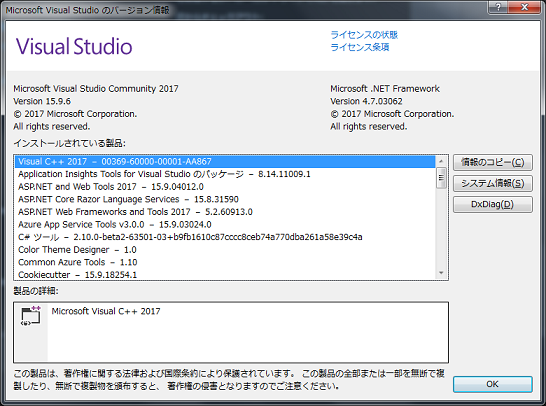Click Version 15.9.6 text
This screenshot has height=406, width=546.
(42, 101)
